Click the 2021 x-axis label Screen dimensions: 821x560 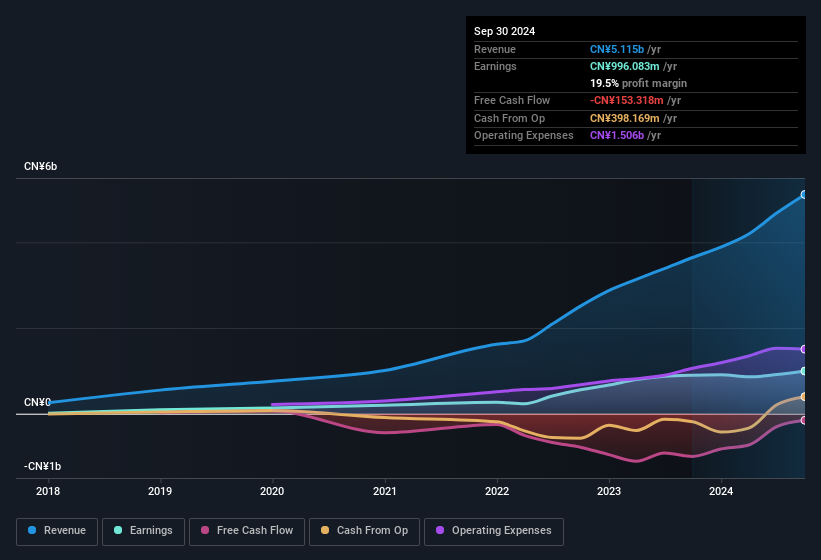click(385, 491)
